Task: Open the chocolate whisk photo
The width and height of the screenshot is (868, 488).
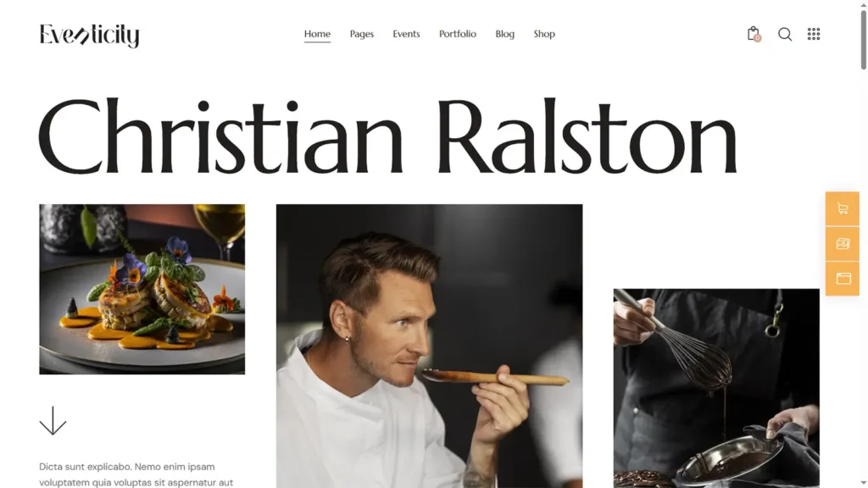Action: (x=716, y=388)
